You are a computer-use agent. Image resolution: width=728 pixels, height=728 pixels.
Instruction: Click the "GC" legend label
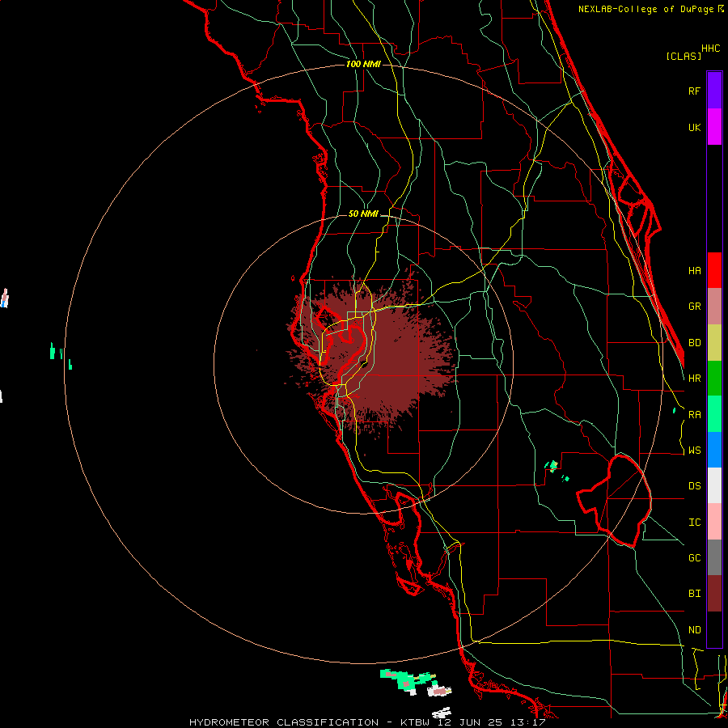tap(694, 558)
